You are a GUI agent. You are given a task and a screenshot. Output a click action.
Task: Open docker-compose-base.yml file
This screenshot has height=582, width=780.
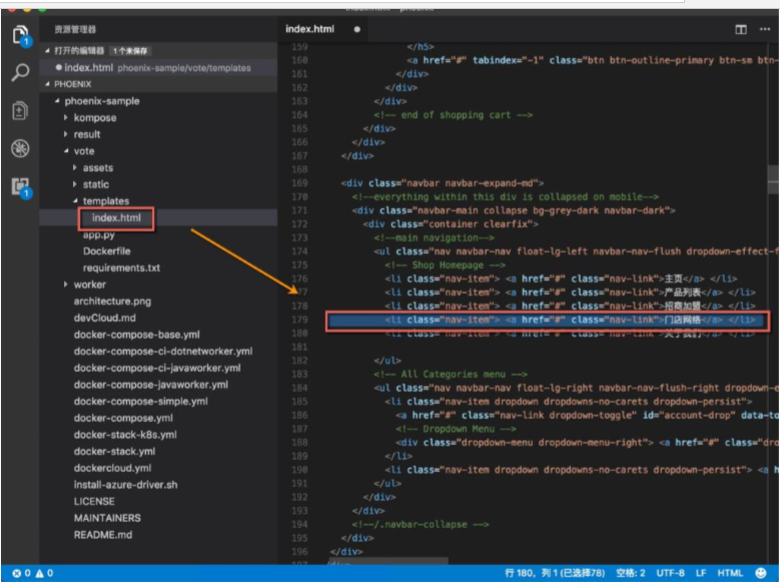click(137, 335)
